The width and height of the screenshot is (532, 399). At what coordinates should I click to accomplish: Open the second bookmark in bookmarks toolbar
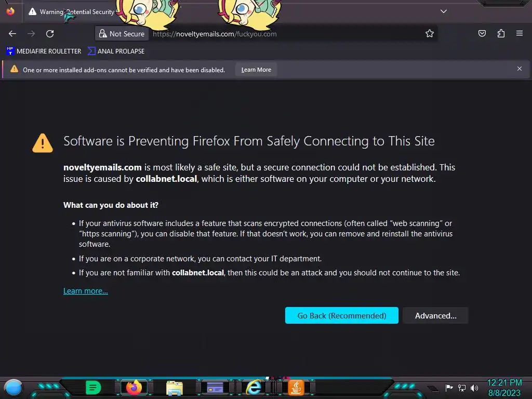pos(116,51)
